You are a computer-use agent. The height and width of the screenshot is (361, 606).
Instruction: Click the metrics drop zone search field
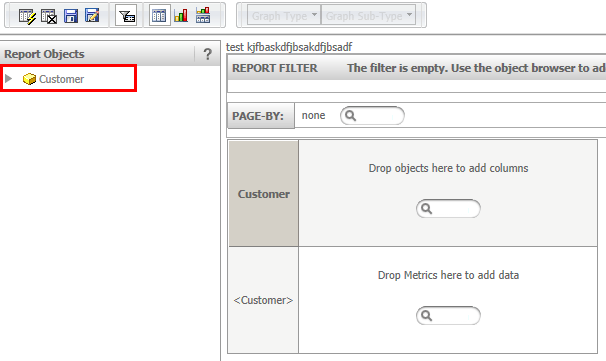point(448,316)
